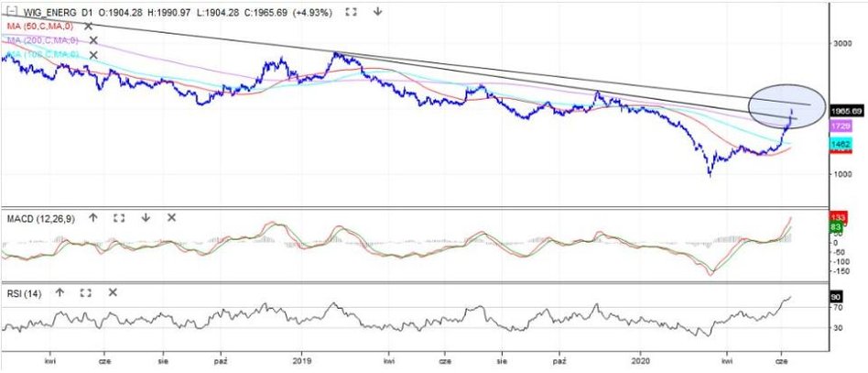Image resolution: width=868 pixels, height=373 pixels.
Task: Click the RSI (14) indicator label
Action: 25,292
